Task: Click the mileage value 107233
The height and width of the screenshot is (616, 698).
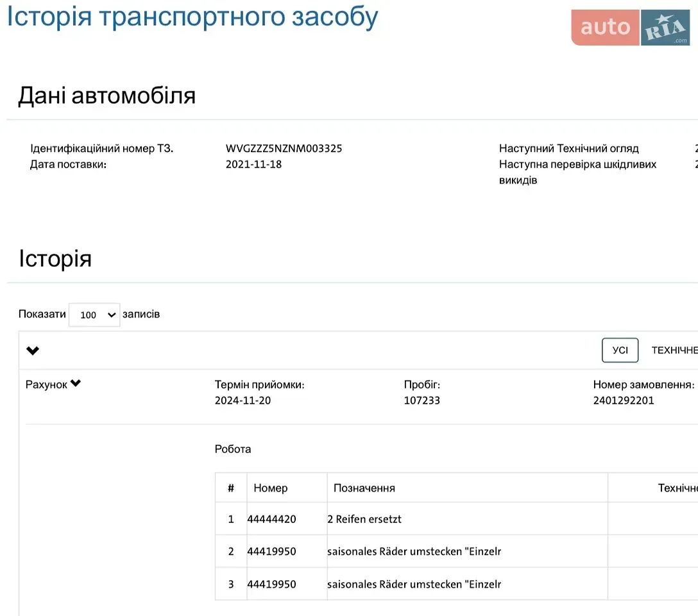Action: pyautogui.click(x=421, y=400)
